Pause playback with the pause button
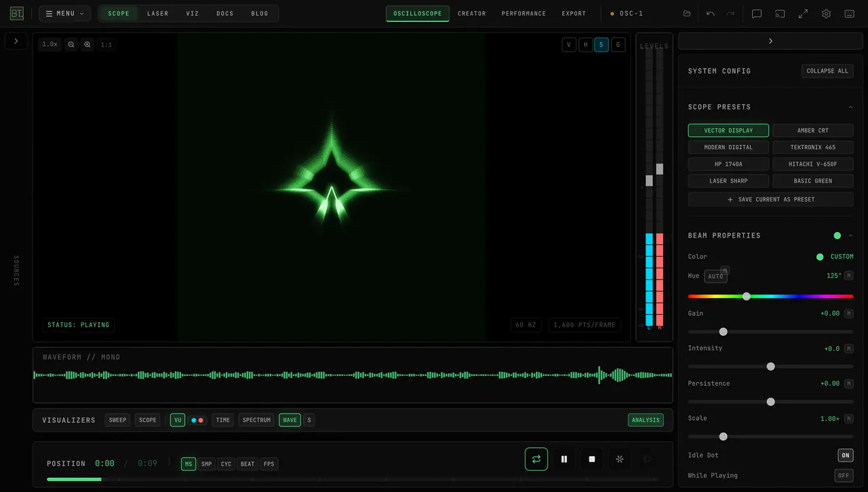Viewport: 868px width, 492px height. pos(564,459)
